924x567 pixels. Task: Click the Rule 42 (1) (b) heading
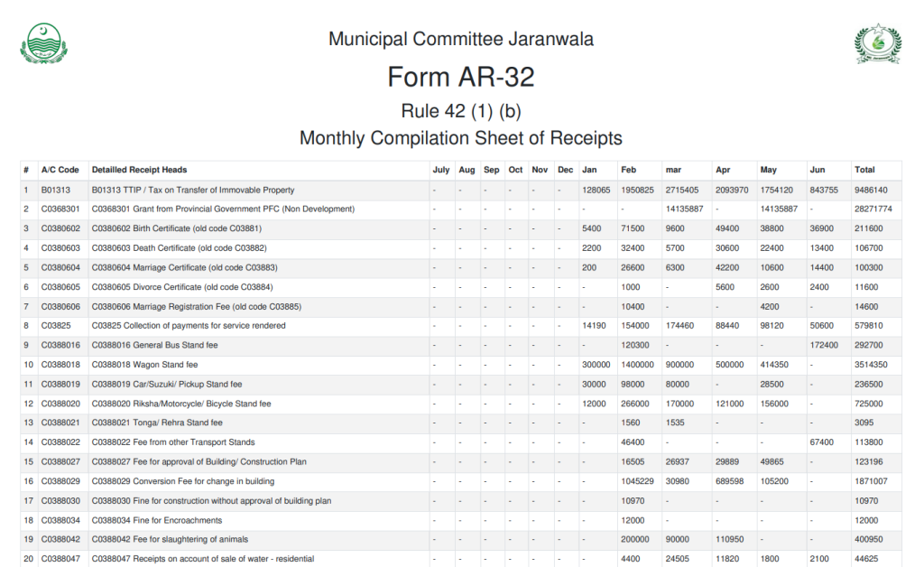pos(461,111)
